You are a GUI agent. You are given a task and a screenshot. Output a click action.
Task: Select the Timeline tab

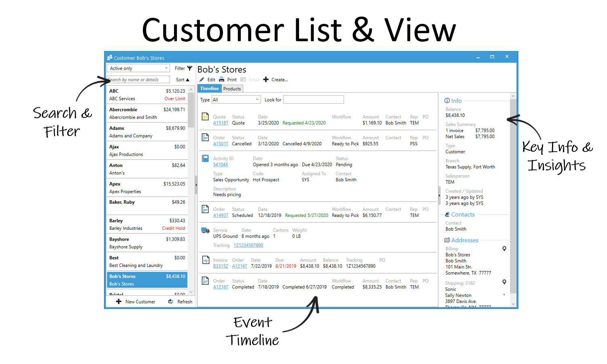tap(209, 89)
